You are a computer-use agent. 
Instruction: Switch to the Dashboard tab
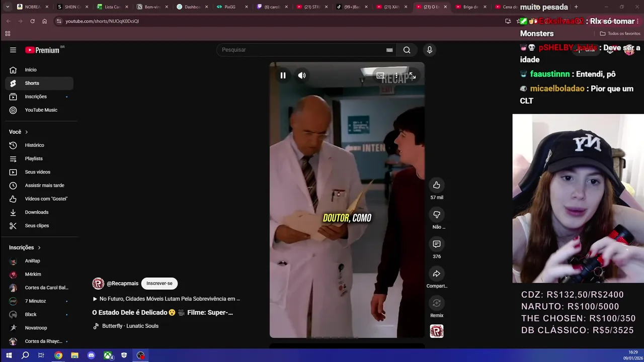coord(192,7)
